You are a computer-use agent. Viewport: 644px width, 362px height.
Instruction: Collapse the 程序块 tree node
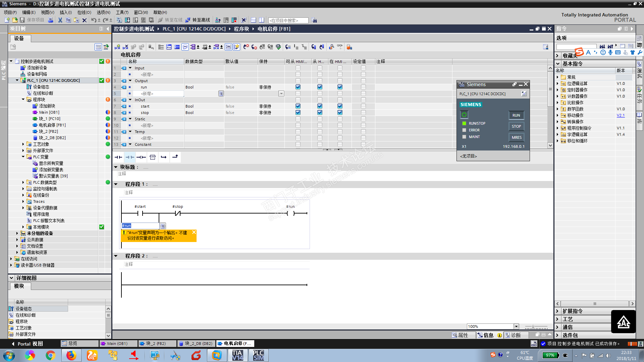click(x=23, y=100)
